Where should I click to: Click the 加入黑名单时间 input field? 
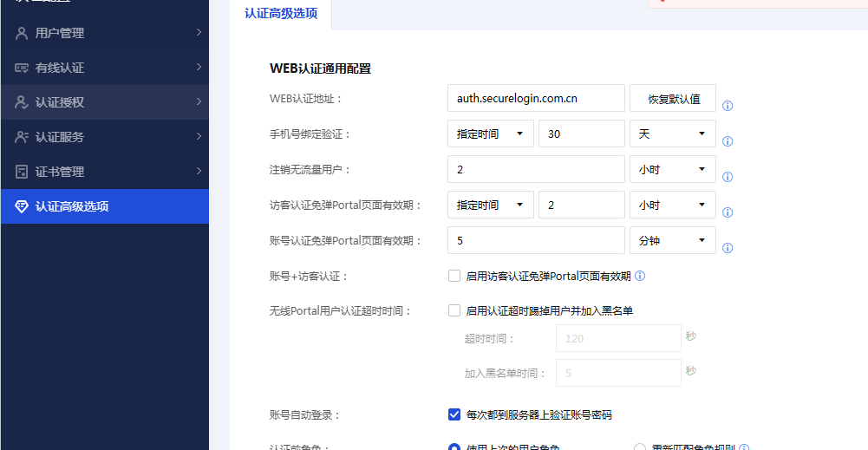618,373
